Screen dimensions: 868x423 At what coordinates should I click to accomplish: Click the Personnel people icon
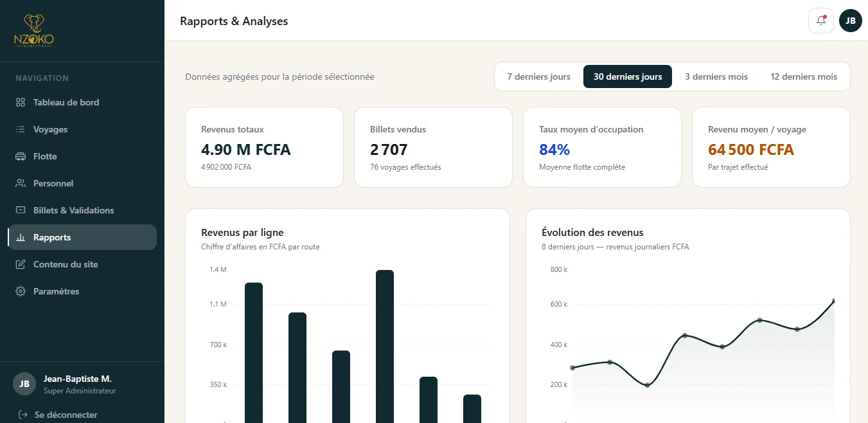click(x=21, y=183)
